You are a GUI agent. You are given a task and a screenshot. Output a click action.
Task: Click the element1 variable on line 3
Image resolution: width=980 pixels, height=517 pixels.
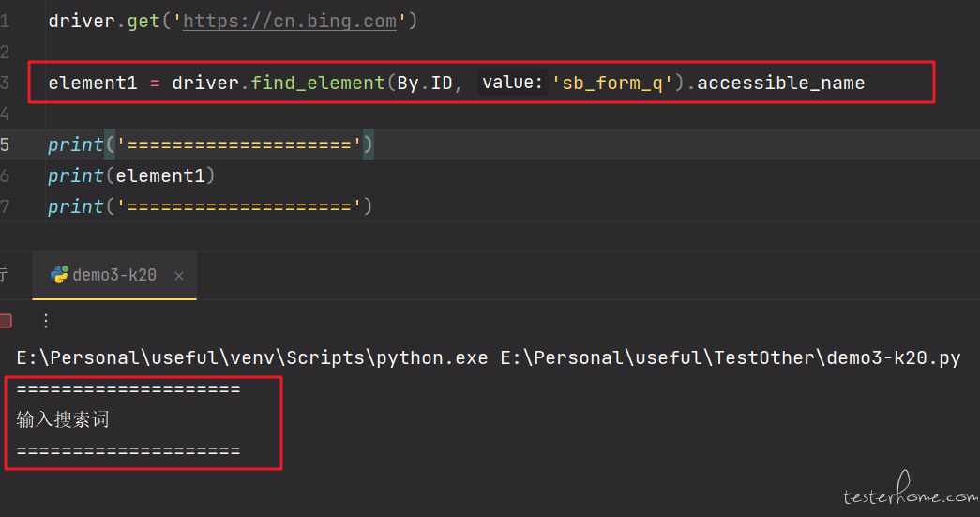point(93,84)
